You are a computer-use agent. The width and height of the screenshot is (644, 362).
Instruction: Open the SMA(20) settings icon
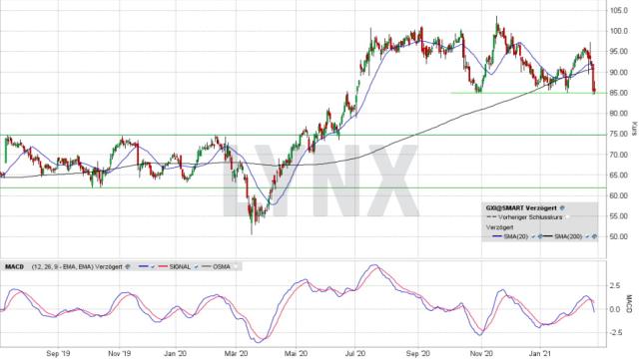540,236
